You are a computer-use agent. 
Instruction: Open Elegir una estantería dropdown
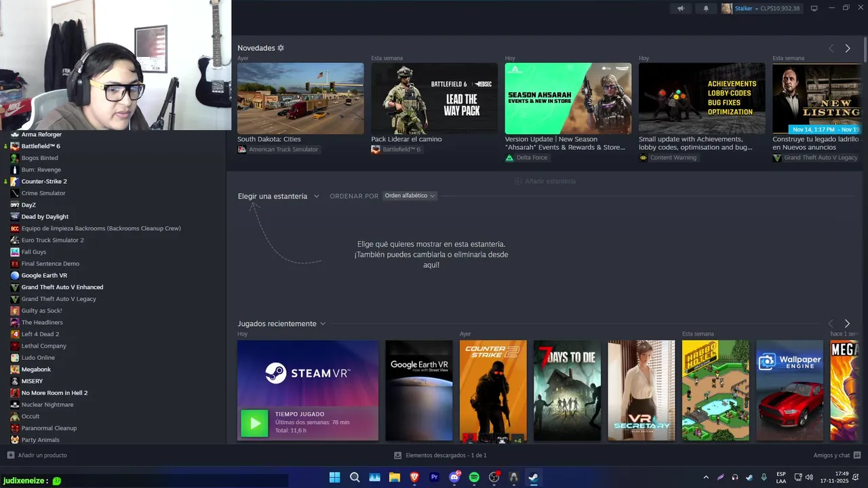click(x=279, y=197)
